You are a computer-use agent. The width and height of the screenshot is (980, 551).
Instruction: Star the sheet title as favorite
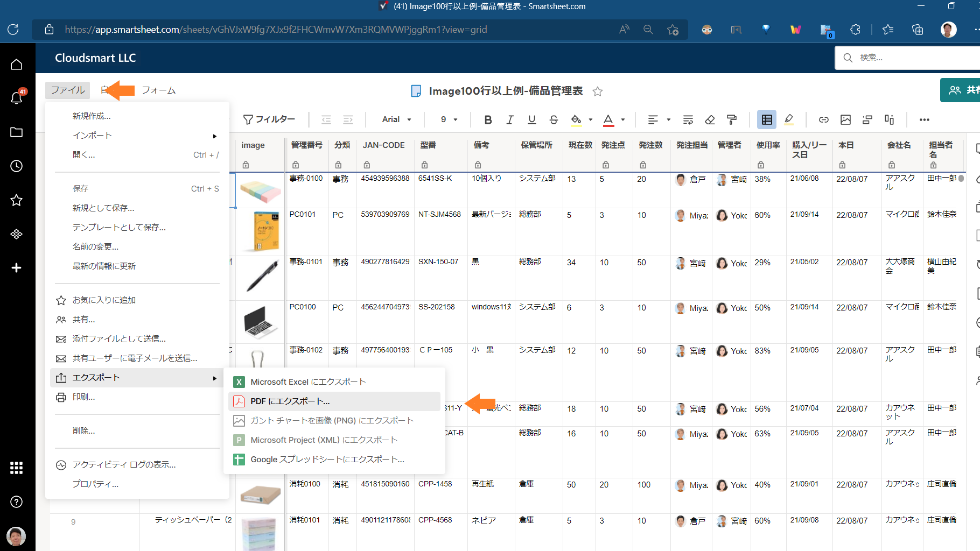[598, 91]
